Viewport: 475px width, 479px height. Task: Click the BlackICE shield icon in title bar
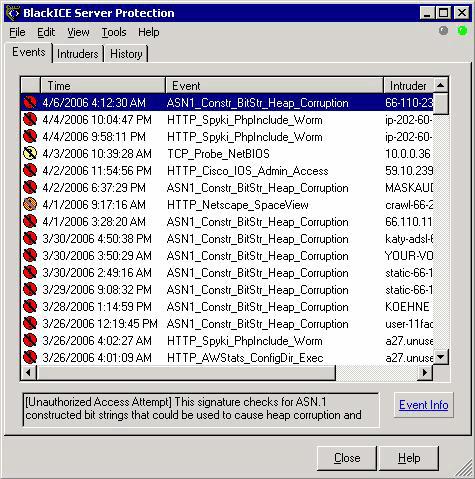13,13
